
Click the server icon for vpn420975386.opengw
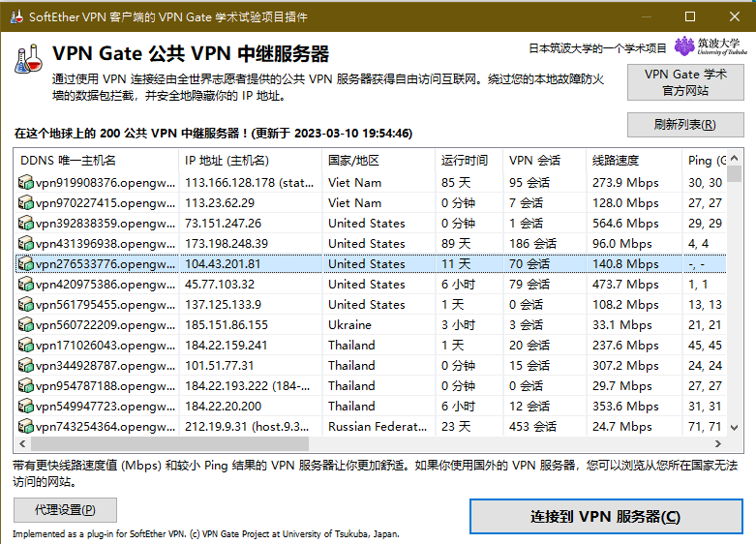[25, 284]
